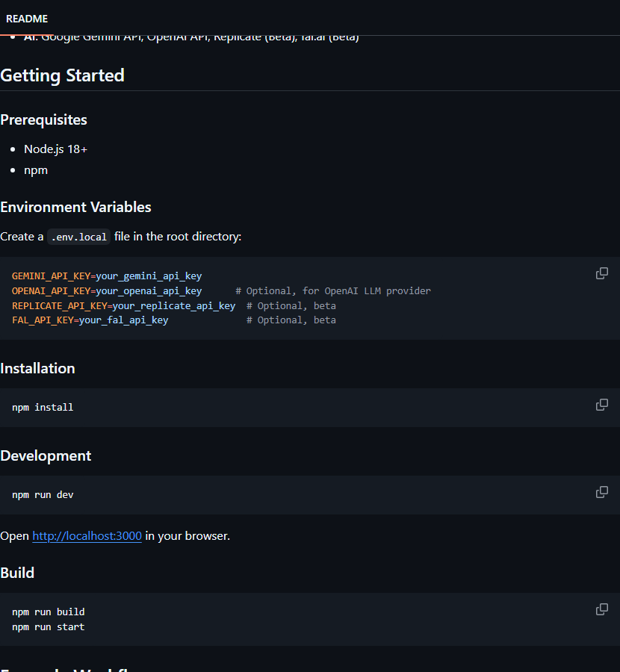Copy the npm run dev command
Screen dimensions: 620x672
601,492
